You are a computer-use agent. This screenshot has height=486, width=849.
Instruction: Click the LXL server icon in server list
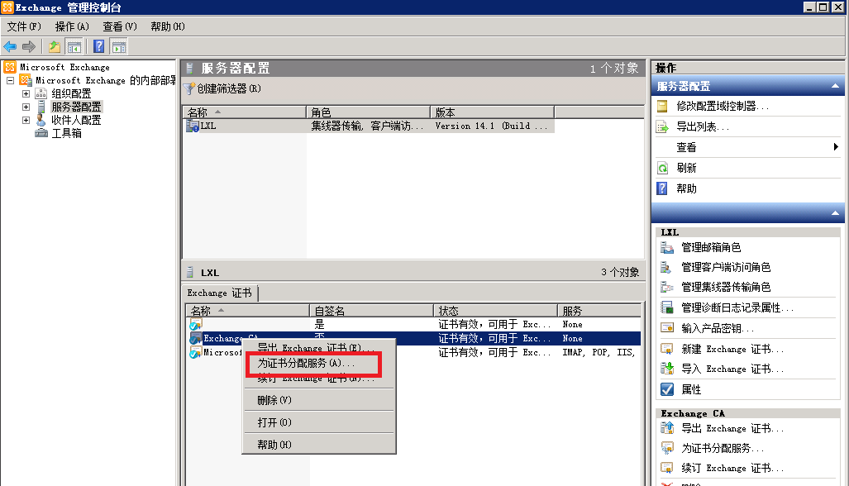(x=193, y=127)
